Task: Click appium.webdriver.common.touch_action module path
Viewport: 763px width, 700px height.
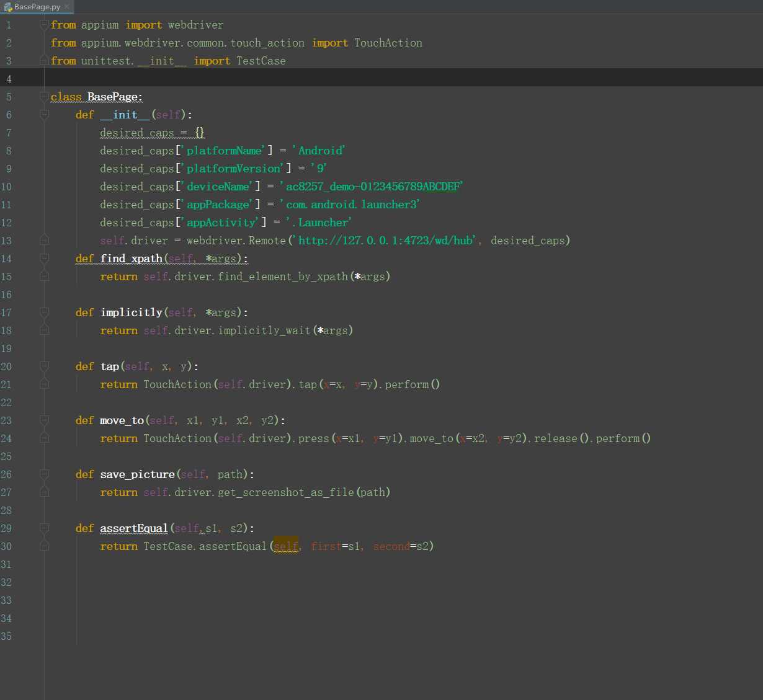Action: point(193,43)
